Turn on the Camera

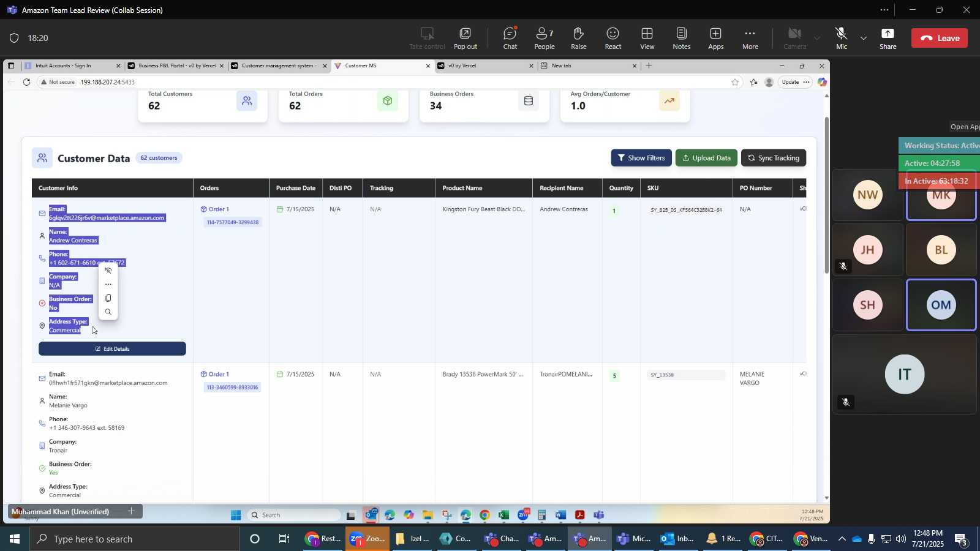pyautogui.click(x=794, y=38)
